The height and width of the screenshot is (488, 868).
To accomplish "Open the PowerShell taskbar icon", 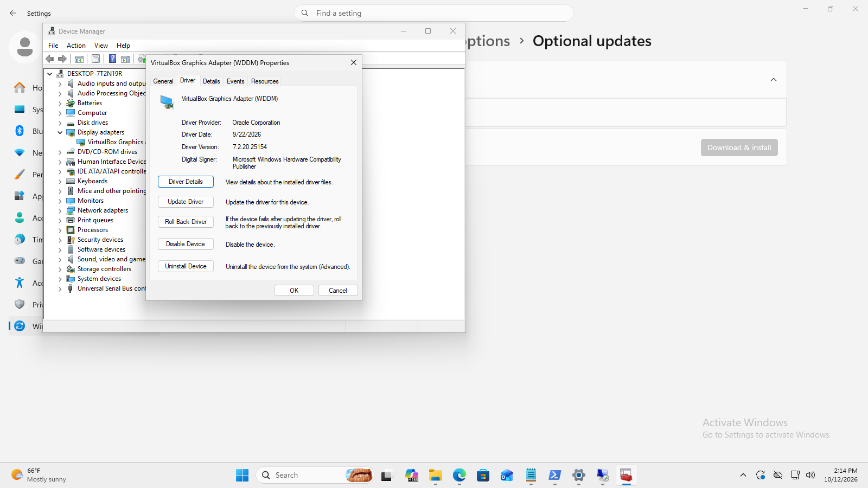I will (x=555, y=475).
